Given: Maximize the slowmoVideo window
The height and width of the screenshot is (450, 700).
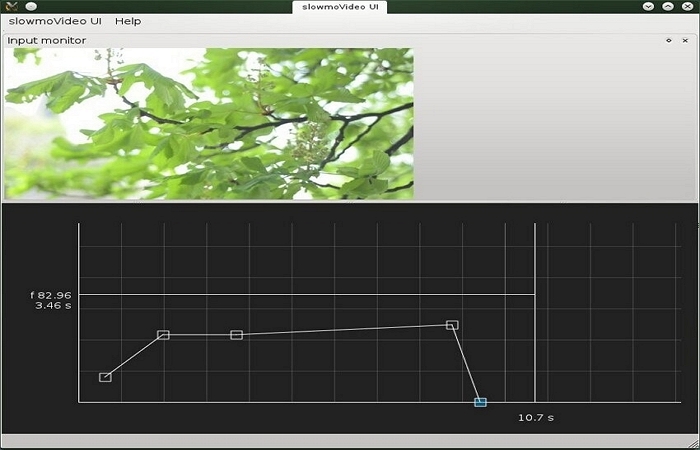Looking at the screenshot, I should pyautogui.click(x=667, y=6).
